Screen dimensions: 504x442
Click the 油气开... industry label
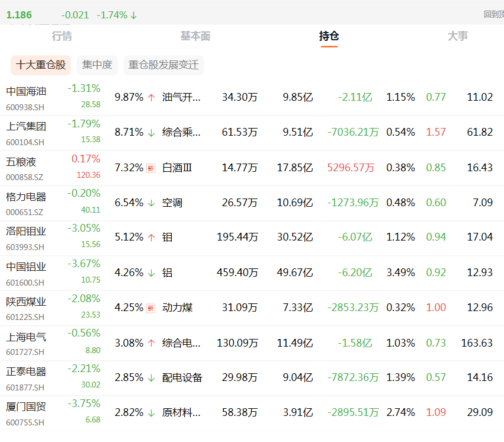click(181, 97)
